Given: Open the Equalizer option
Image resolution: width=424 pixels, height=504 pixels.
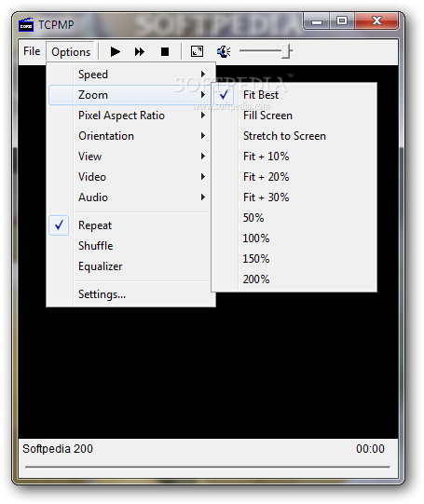Looking at the screenshot, I should coord(130,266).
